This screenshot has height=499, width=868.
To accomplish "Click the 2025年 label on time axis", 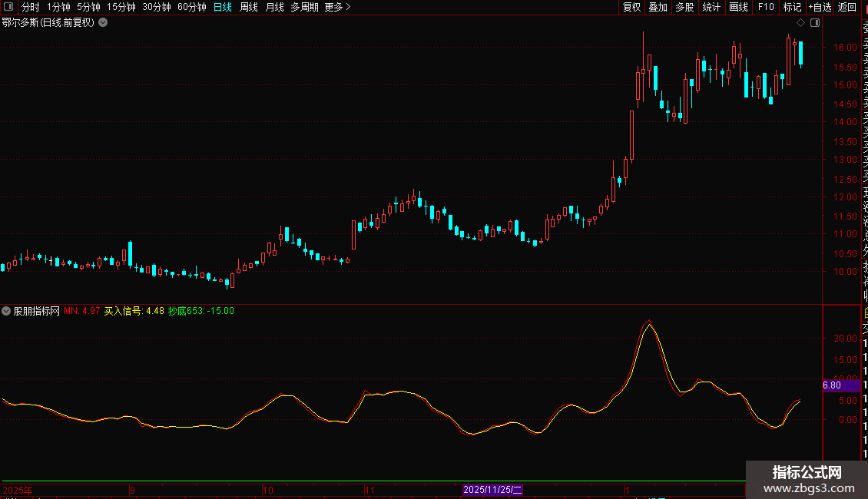I will point(18,490).
